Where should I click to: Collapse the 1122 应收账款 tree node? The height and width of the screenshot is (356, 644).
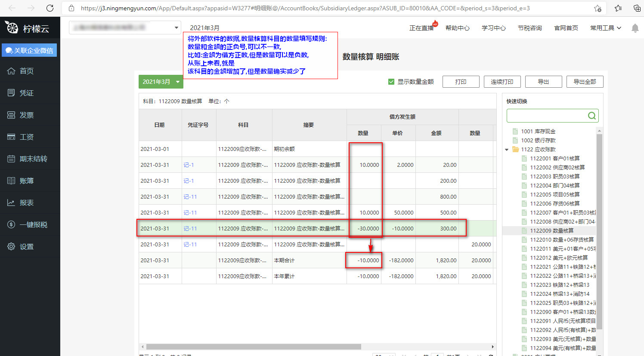tap(507, 150)
